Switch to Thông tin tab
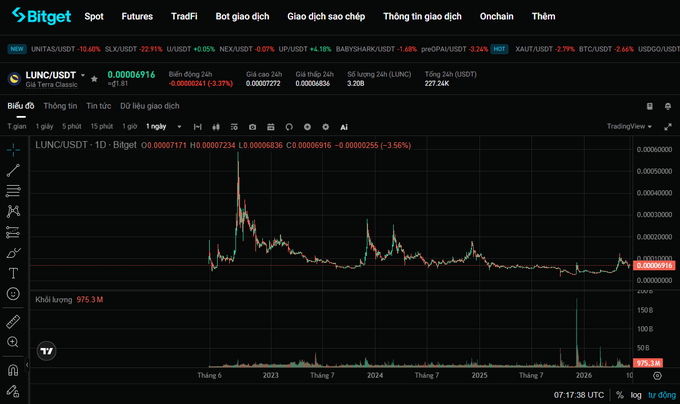Viewport: 680px width, 404px height. coord(60,106)
